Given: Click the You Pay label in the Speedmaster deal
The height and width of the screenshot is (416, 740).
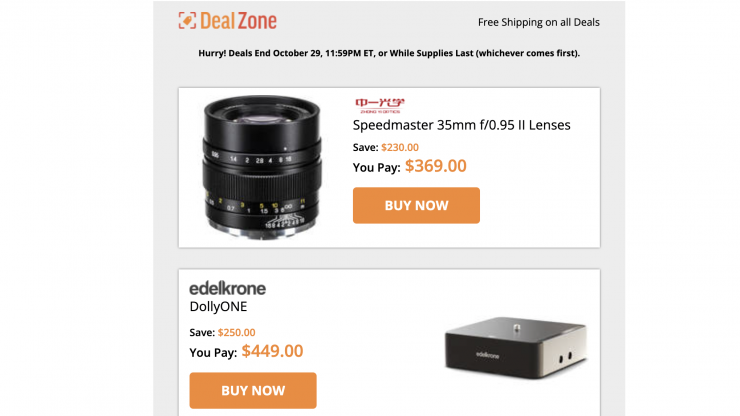Looking at the screenshot, I should coord(376,168).
